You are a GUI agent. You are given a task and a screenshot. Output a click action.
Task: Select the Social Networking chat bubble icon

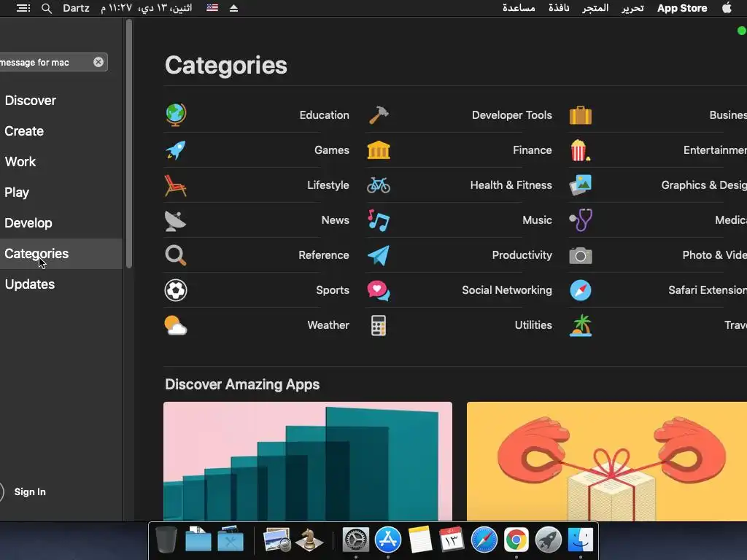coord(379,290)
